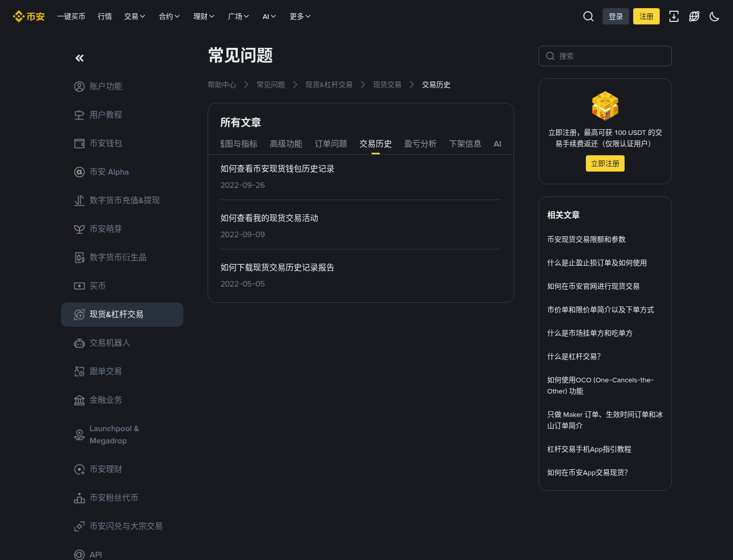This screenshot has height=560, width=733.
Task: Open 现货&杠杆交易 breadcrumb link
Action: (329, 85)
